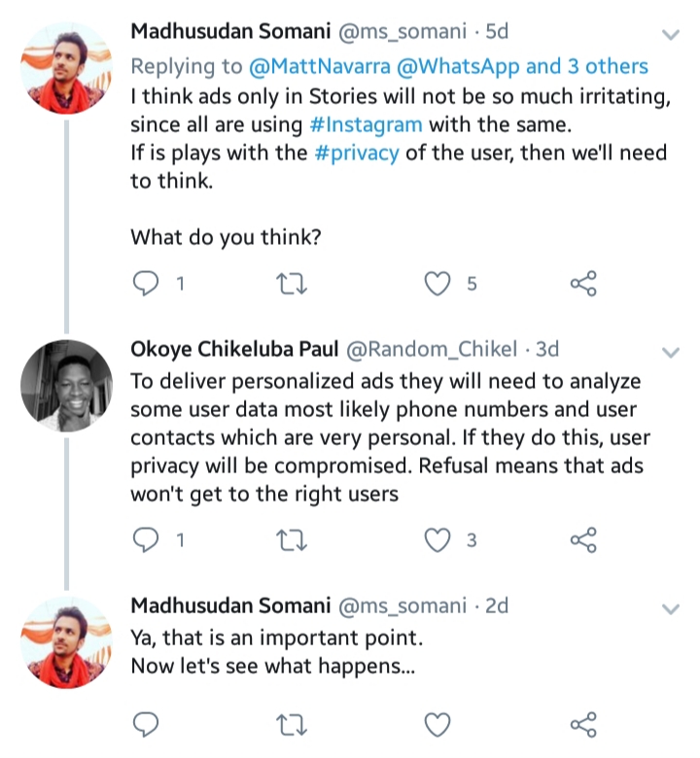This screenshot has width=700, height=758.
Task: Open the options chevron on the first tweet
Action: pos(670,35)
